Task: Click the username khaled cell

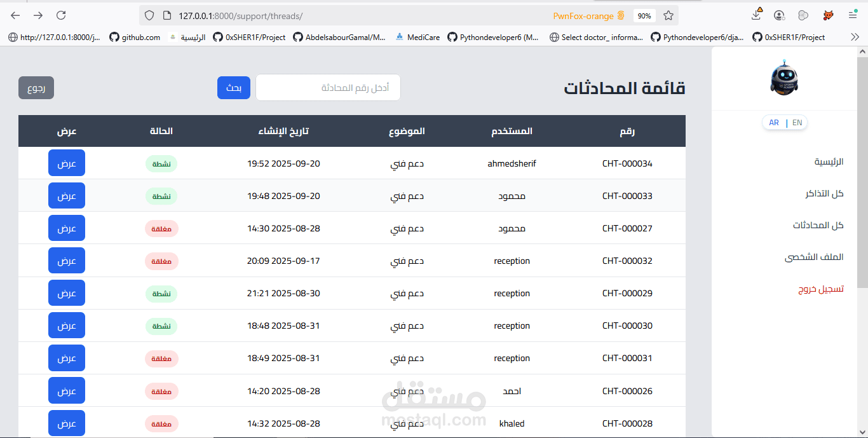Action: (x=512, y=423)
